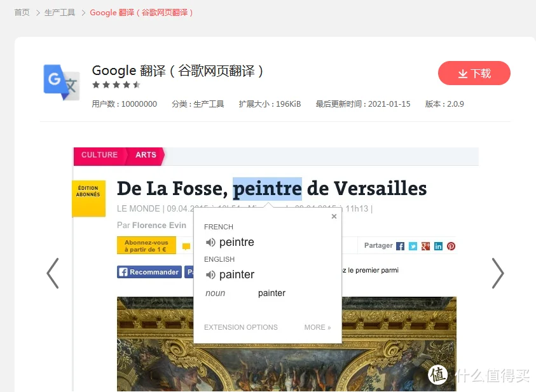Click the noun painter definition row

point(245,293)
